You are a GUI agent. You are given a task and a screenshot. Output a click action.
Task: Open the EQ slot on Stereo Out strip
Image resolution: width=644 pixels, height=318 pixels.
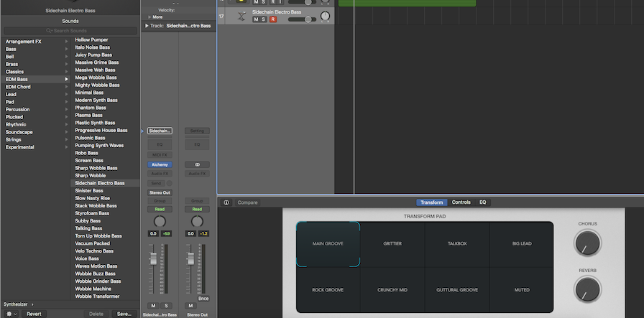[x=197, y=144]
